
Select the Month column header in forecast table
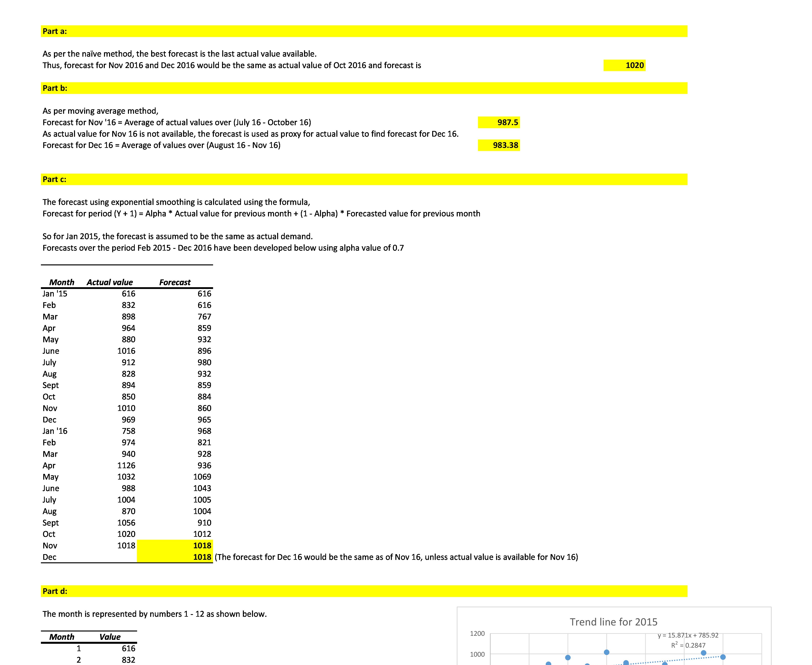62,282
